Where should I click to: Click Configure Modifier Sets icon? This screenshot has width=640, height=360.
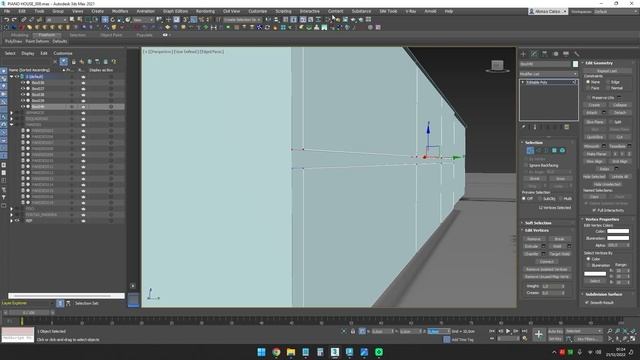pyautogui.click(x=567, y=127)
